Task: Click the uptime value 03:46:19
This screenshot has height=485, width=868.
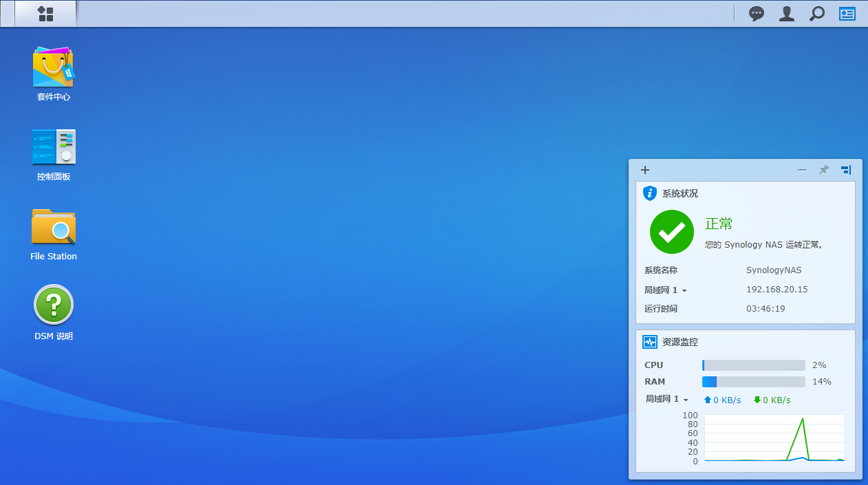Action: click(x=766, y=309)
